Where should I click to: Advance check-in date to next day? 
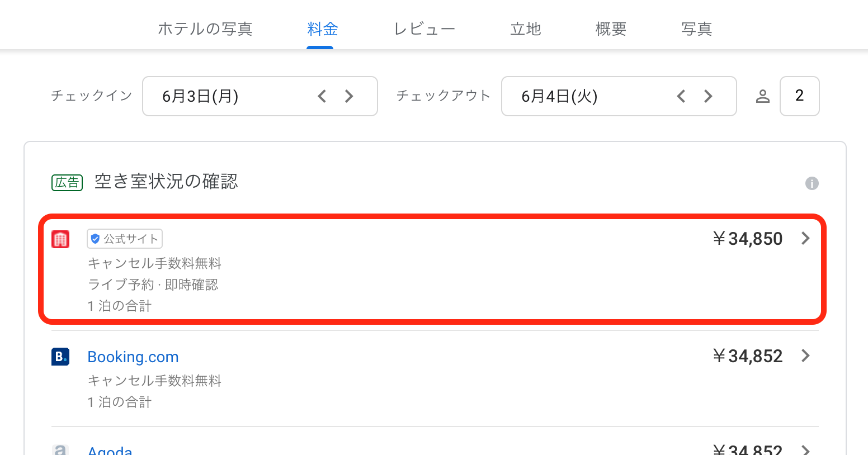click(349, 96)
